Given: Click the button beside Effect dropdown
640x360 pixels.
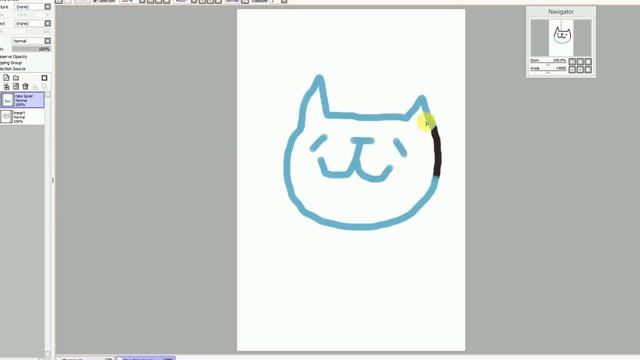Looking at the screenshot, I should click(x=48, y=23).
